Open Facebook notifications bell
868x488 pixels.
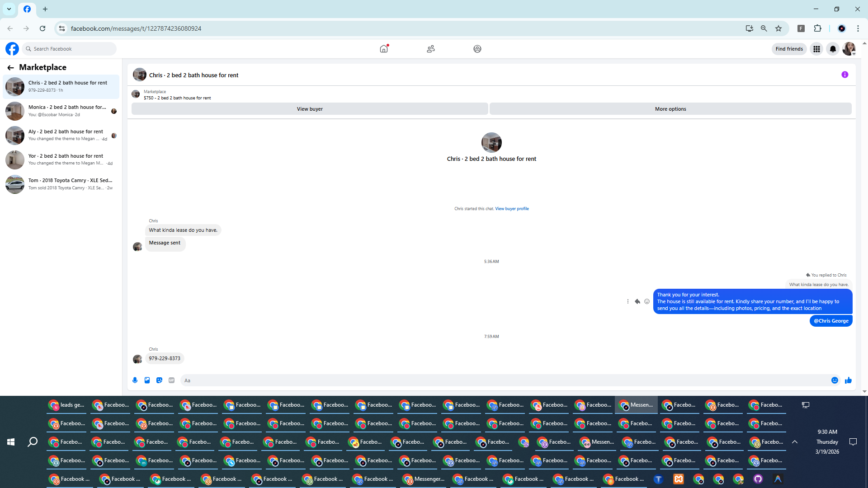pyautogui.click(x=833, y=49)
